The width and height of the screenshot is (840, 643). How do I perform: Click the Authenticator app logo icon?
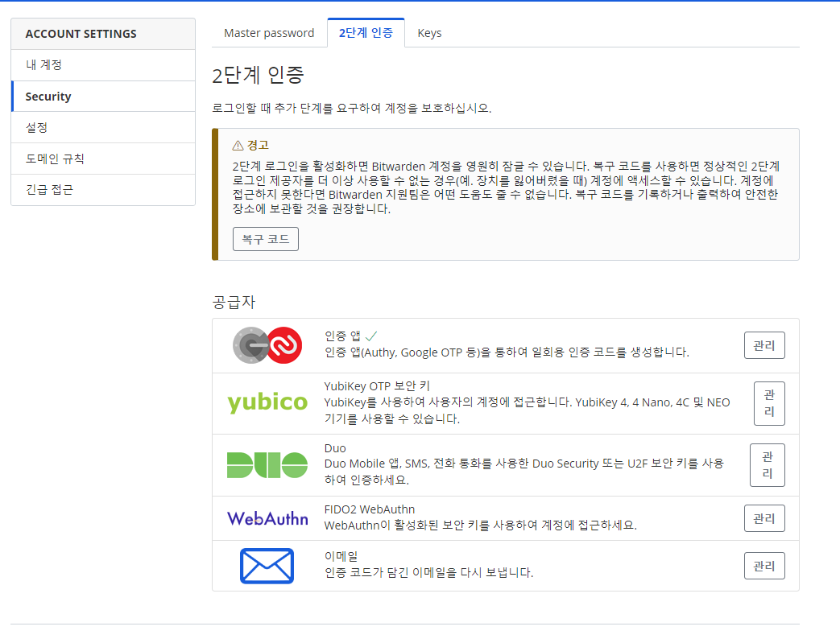pyautogui.click(x=267, y=345)
